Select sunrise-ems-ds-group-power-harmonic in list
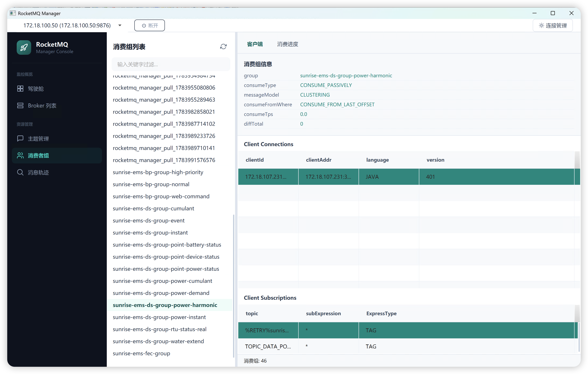Viewport: 588px width, 374px height. tap(170, 305)
